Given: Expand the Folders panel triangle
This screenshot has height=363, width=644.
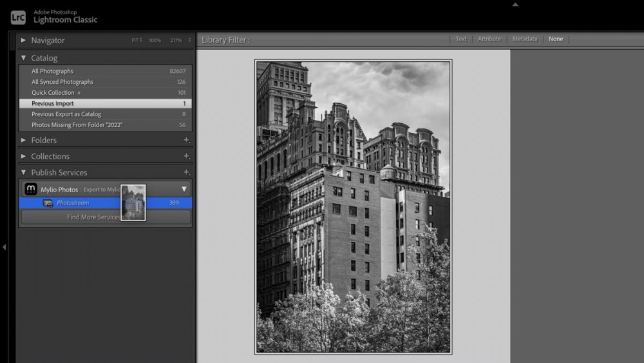Looking at the screenshot, I should pos(23,140).
